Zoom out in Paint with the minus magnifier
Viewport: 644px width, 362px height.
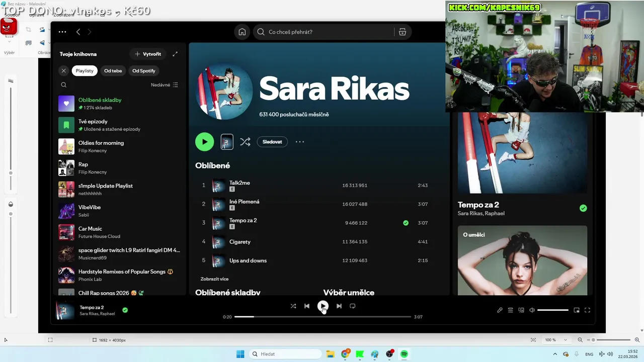(580, 340)
